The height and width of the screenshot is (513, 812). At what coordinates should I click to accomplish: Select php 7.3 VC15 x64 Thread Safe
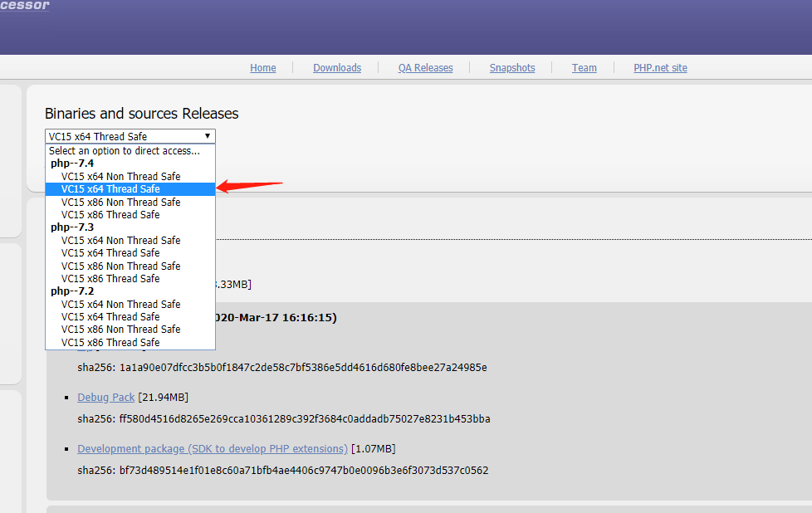pos(130,252)
